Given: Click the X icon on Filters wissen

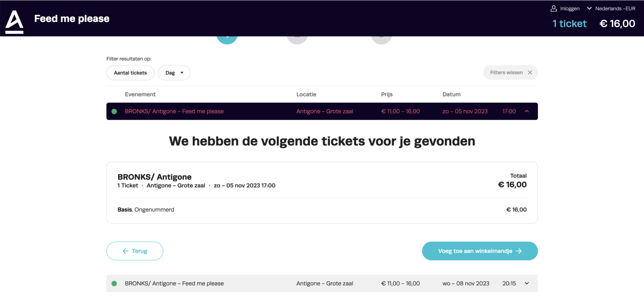Looking at the screenshot, I should coord(530,73).
